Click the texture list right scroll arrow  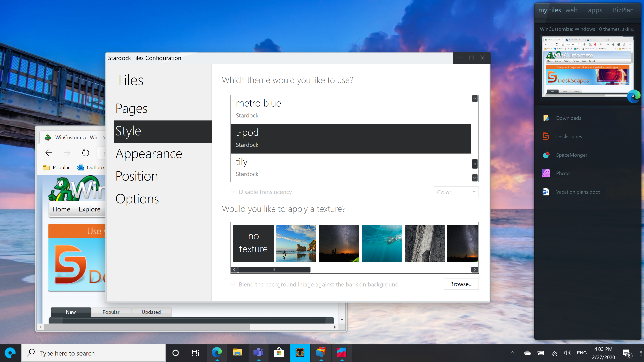475,270
